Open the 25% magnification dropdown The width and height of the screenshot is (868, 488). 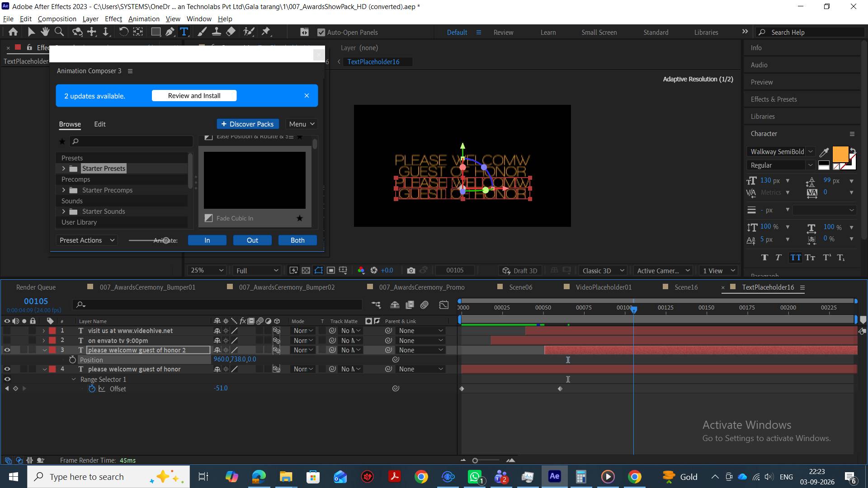207,270
